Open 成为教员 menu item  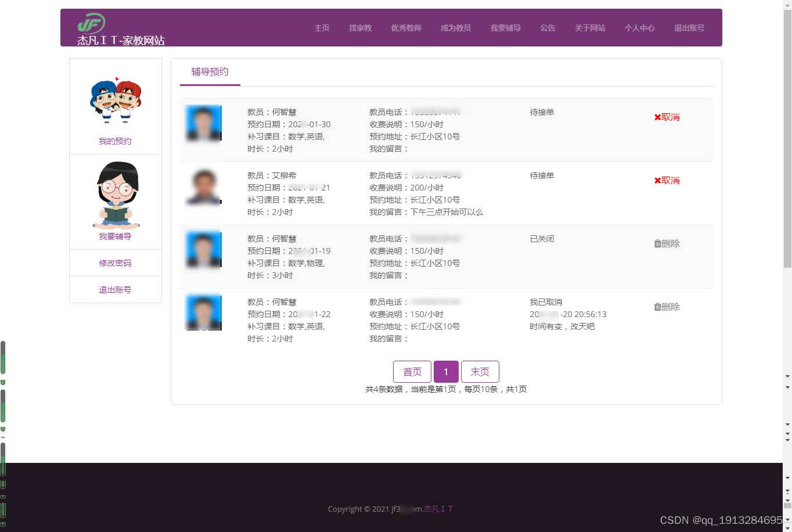455,28
